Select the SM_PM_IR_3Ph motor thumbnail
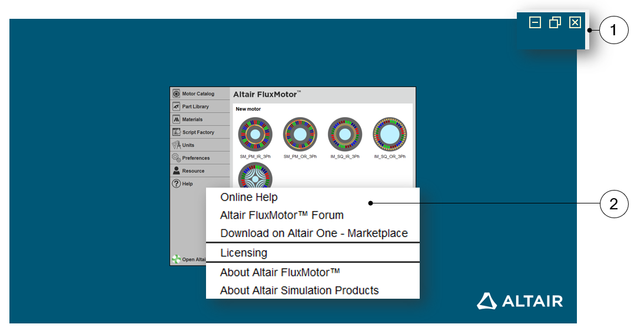 click(x=255, y=135)
